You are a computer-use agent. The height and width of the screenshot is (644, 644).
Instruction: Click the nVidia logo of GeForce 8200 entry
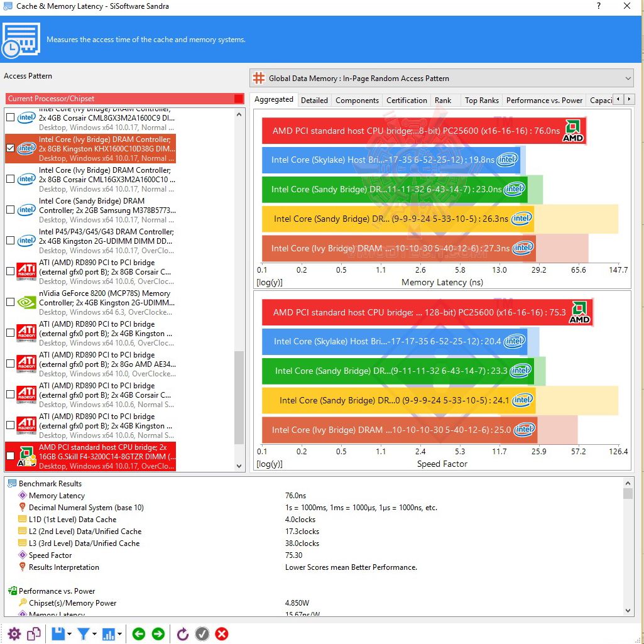point(26,302)
